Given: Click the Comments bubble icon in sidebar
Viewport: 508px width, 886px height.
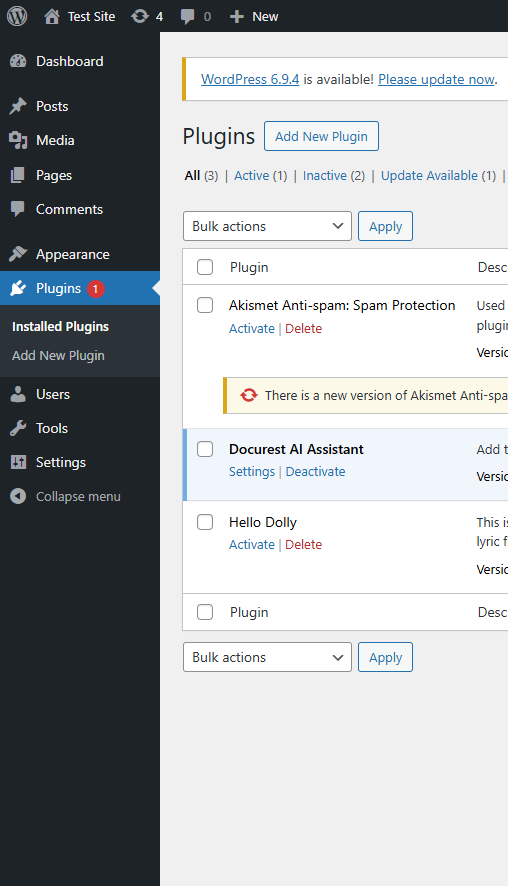Looking at the screenshot, I should click(18, 209).
